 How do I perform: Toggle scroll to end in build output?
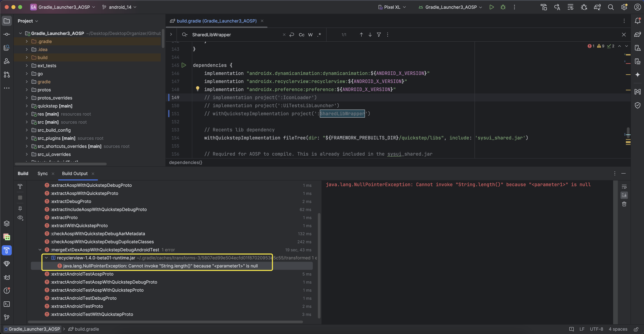[x=624, y=195]
